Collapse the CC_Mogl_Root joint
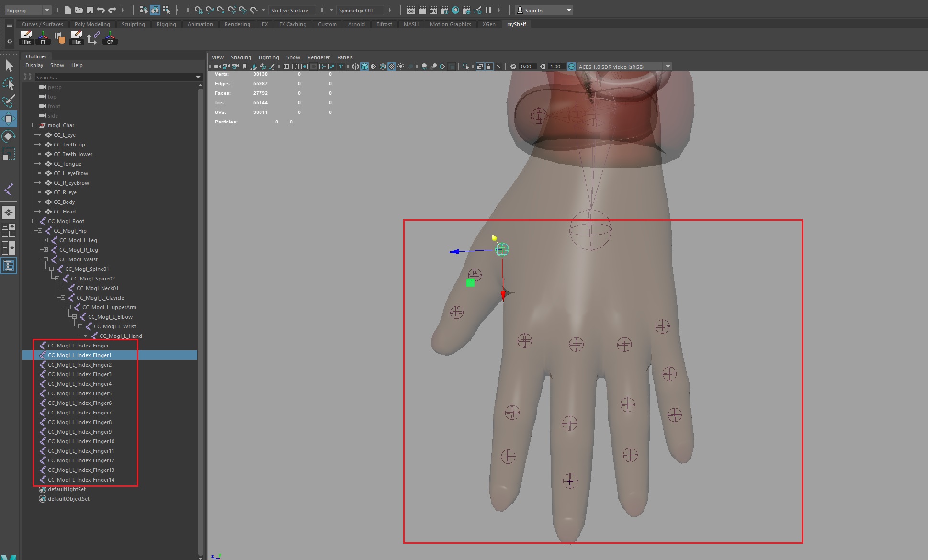The height and width of the screenshot is (560, 928). click(x=34, y=221)
